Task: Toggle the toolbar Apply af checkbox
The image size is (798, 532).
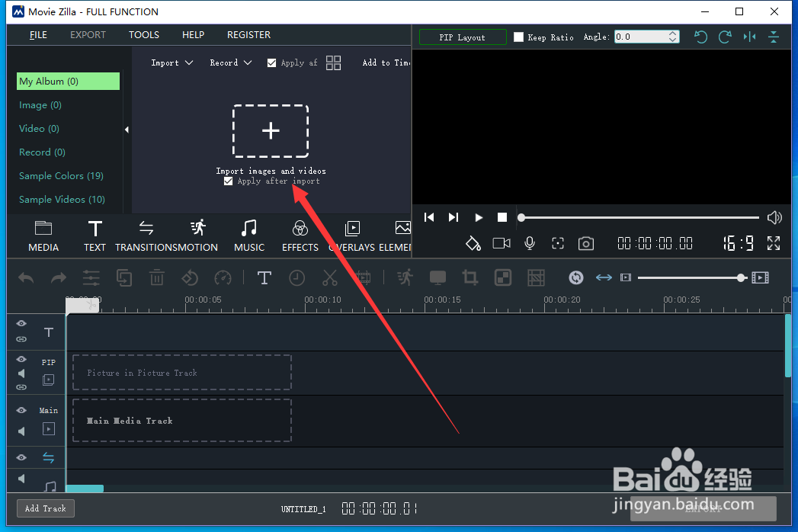Action: [x=272, y=62]
